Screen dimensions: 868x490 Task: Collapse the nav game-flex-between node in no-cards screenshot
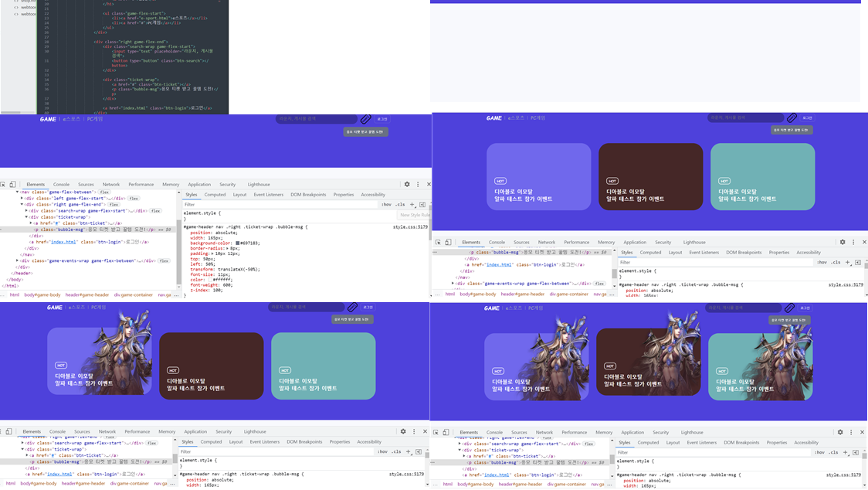pos(17,192)
